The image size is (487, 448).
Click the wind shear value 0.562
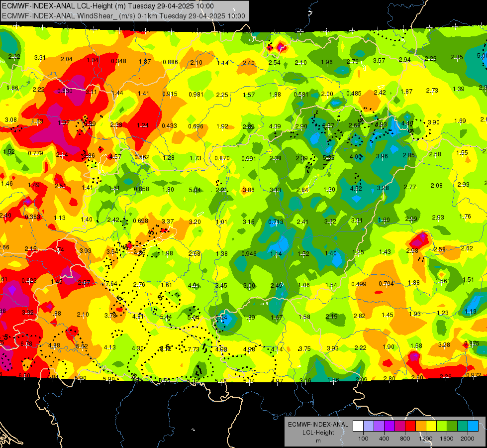[x=142, y=157]
